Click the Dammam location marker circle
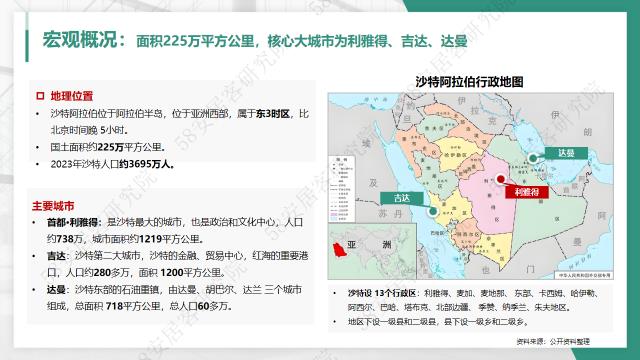 [x=532, y=158]
